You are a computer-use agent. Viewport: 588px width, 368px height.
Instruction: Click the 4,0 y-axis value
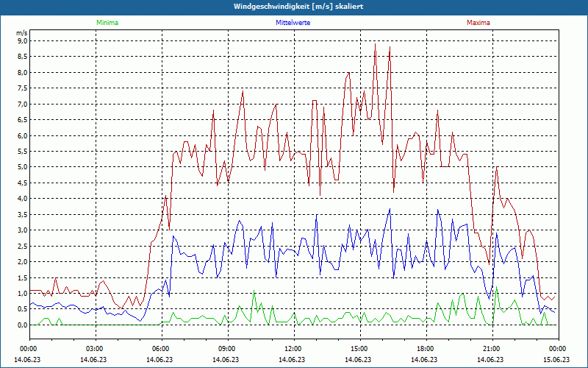pyautogui.click(x=23, y=198)
